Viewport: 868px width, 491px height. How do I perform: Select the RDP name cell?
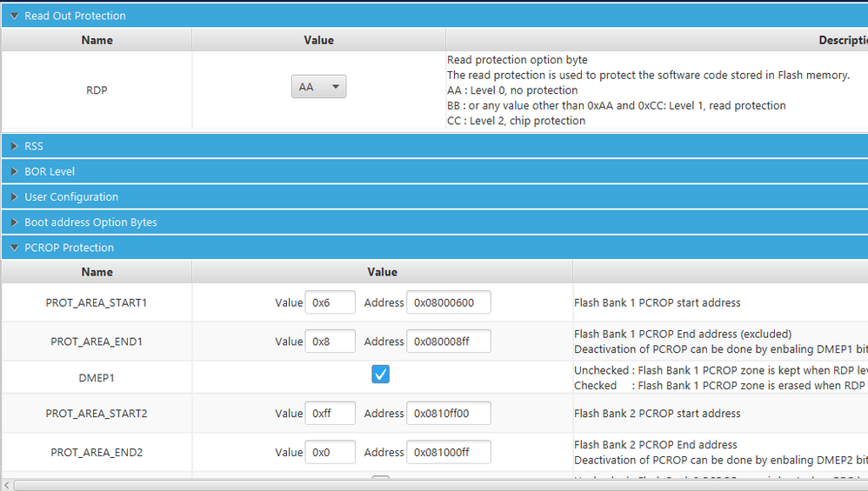(x=97, y=90)
